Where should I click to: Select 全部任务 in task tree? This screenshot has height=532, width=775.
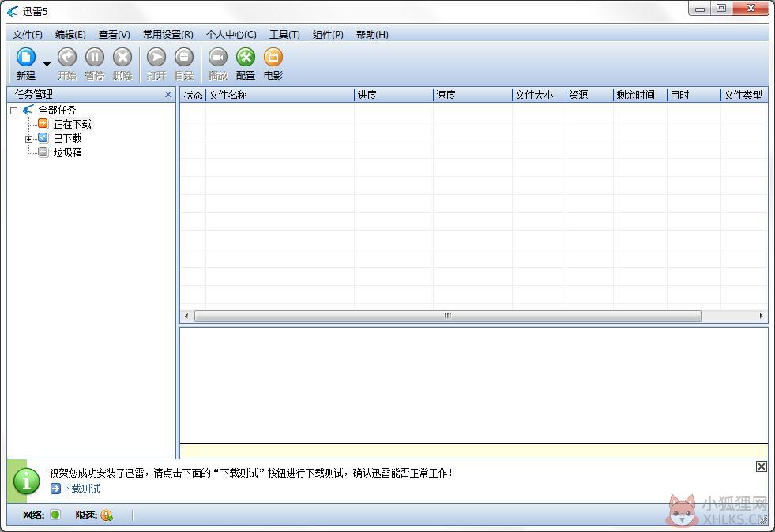coord(57,110)
